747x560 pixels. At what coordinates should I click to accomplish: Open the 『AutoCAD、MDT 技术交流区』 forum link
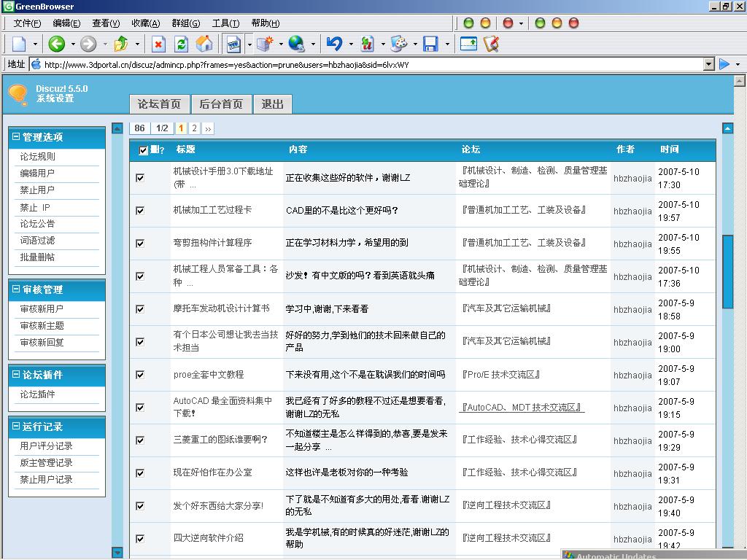pos(522,408)
